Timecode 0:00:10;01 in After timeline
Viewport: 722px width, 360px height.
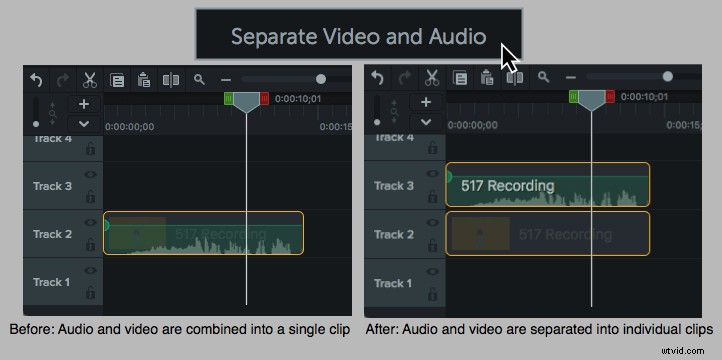pos(644,97)
